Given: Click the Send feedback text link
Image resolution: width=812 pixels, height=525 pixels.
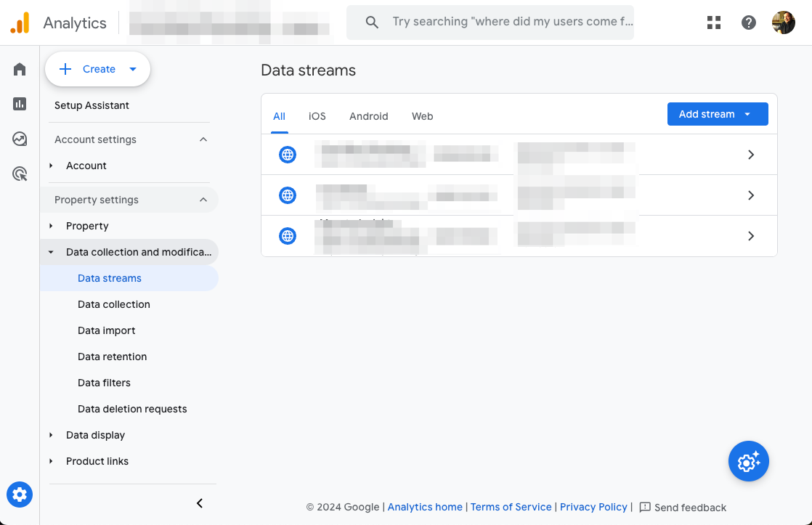Looking at the screenshot, I should point(690,508).
